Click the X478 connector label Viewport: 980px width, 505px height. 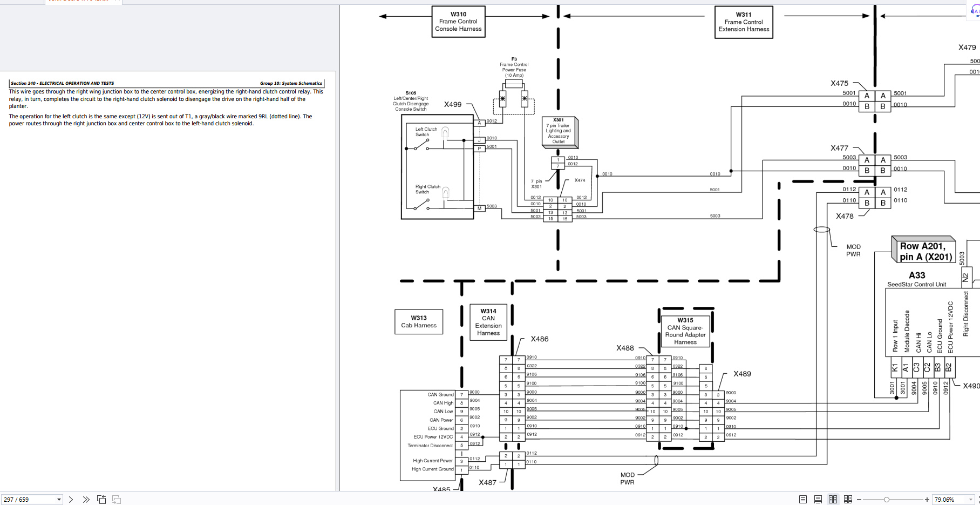pyautogui.click(x=845, y=216)
